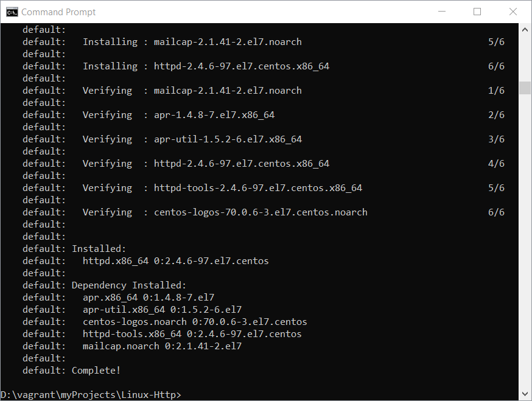Click 'Installing : mailcap-2.1.41-2.el7.noarch' line
532x401 pixels.
click(192, 42)
